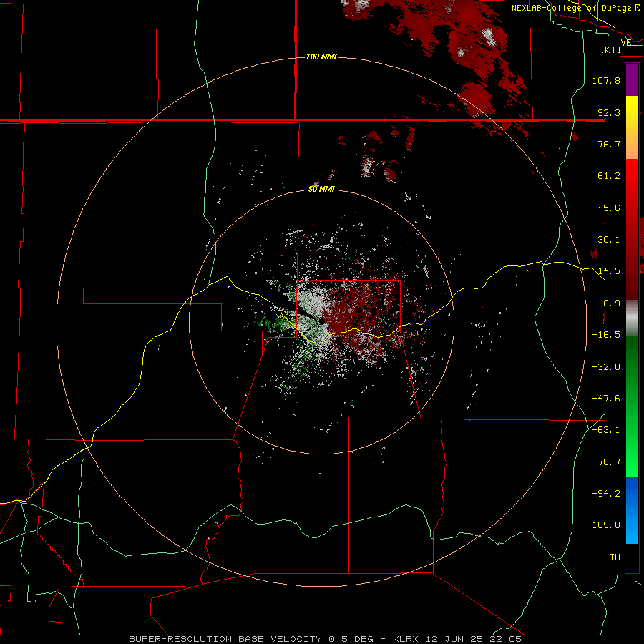Select the 76.7 scale value
644x644 pixels.
click(x=609, y=144)
